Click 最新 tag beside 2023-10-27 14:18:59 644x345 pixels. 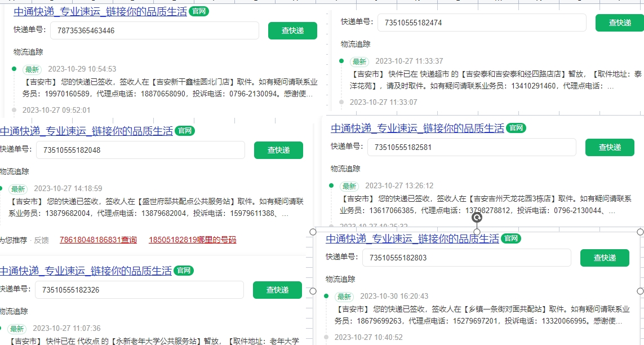[x=18, y=189]
